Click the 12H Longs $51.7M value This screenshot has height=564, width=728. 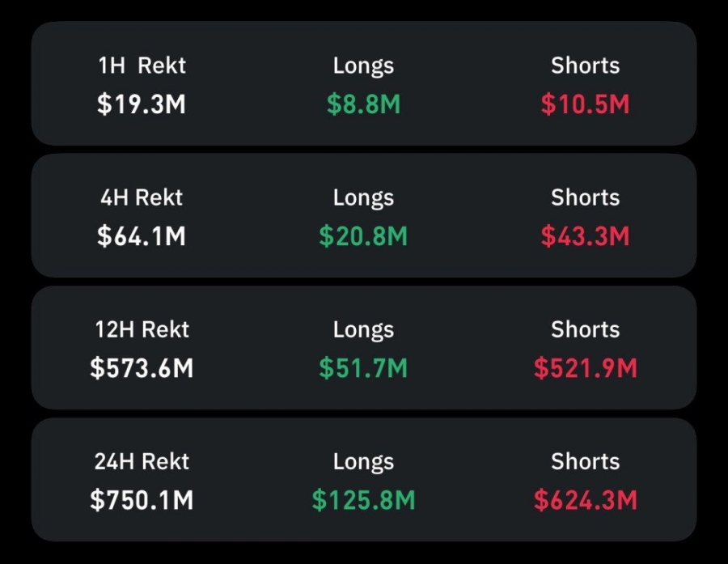pyautogui.click(x=363, y=368)
